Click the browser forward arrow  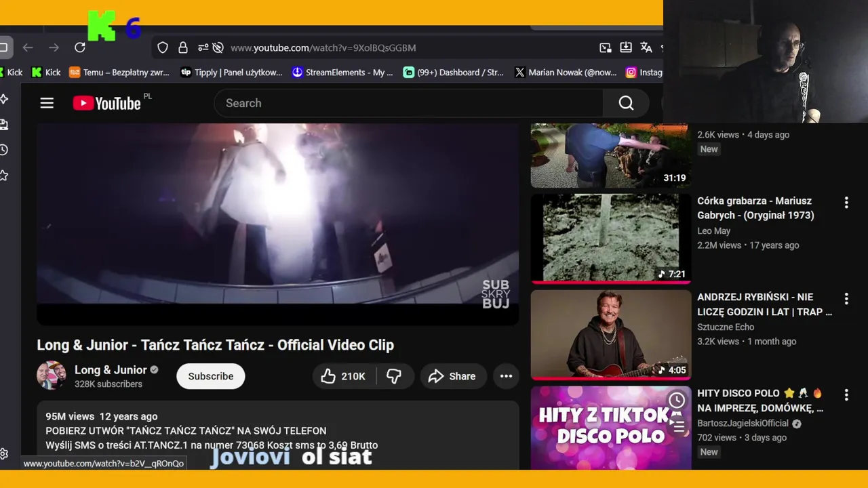(54, 47)
